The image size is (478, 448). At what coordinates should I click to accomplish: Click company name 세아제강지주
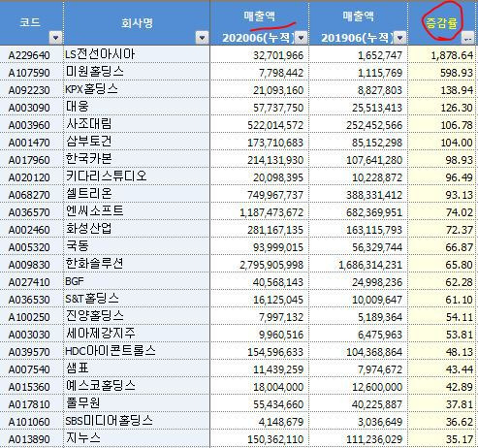(101, 333)
